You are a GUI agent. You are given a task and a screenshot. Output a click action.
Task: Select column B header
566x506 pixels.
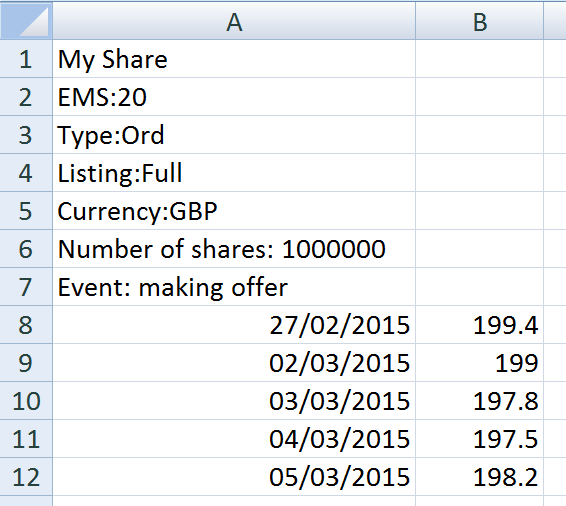pyautogui.click(x=479, y=21)
